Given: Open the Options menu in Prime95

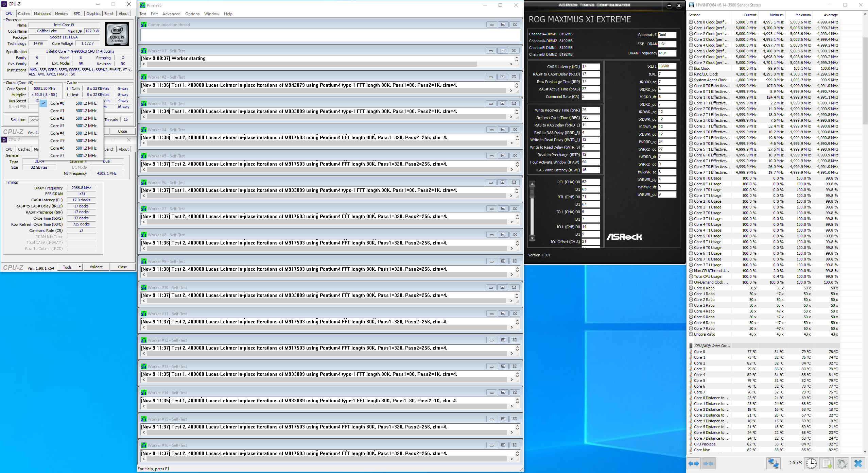Looking at the screenshot, I should click(192, 14).
